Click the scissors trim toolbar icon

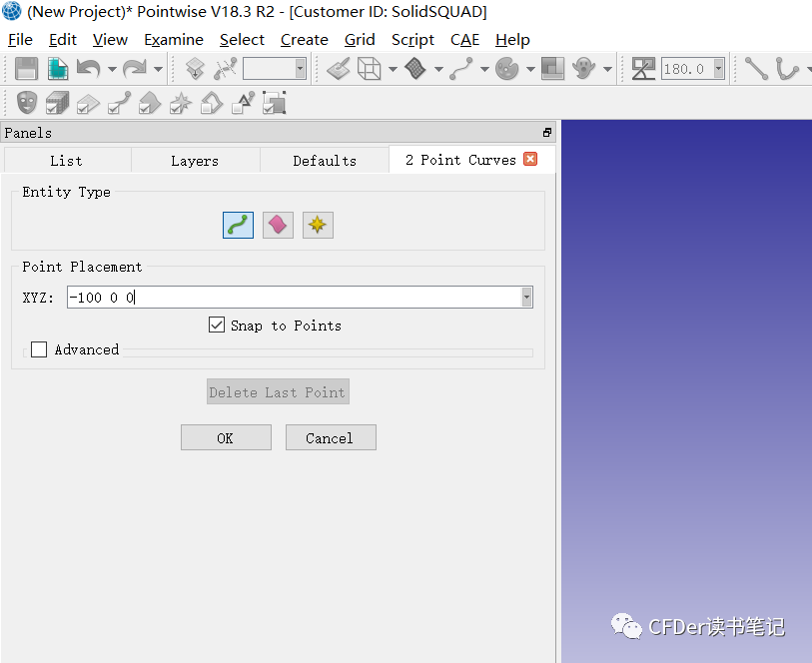click(x=226, y=69)
